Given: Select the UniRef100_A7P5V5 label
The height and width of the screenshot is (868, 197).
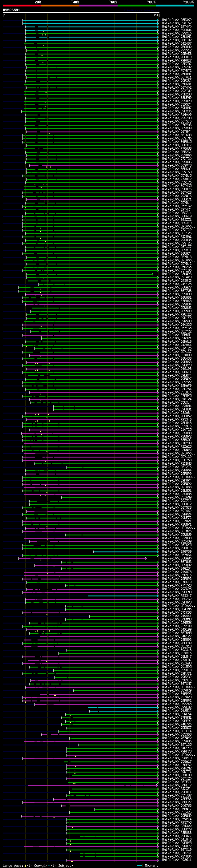Looking at the screenshot, I should 176,396.
